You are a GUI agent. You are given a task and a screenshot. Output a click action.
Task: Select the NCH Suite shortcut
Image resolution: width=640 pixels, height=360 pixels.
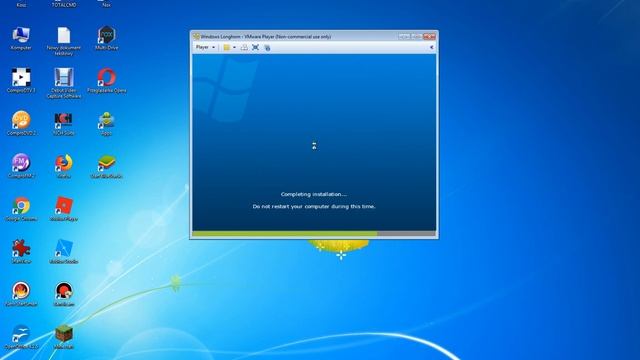pos(64,123)
